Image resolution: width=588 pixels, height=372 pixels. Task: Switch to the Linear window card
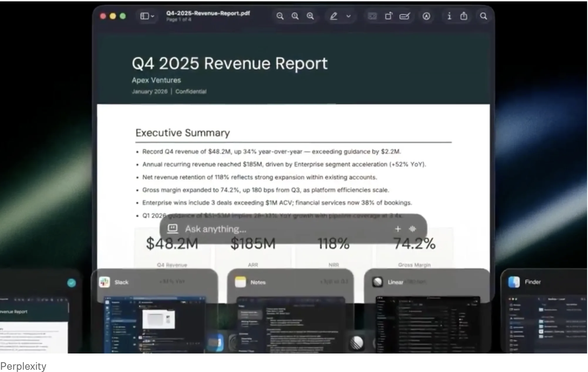(427, 311)
